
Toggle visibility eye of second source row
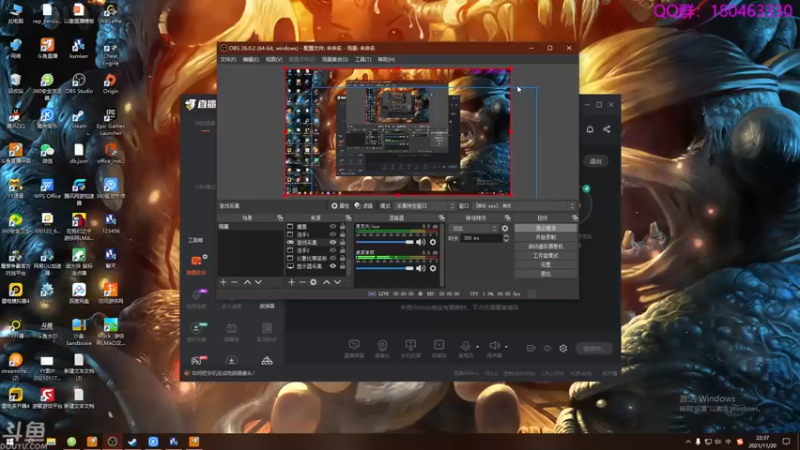click(333, 234)
